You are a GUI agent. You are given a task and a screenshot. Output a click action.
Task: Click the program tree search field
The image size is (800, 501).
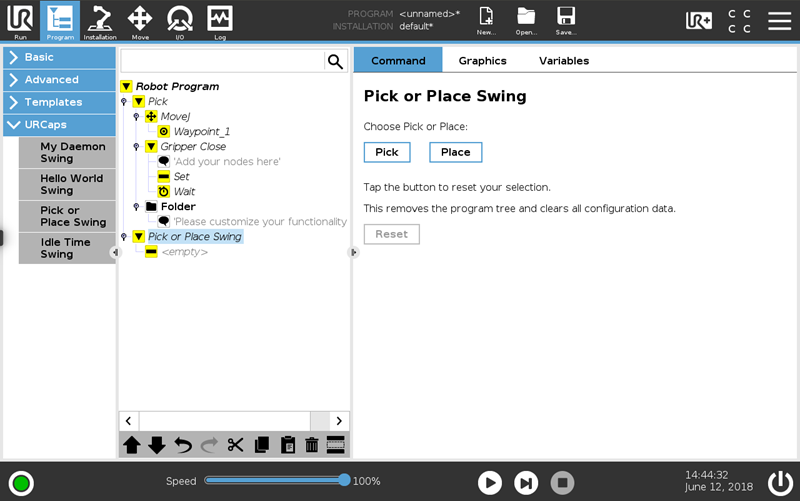[x=222, y=61]
